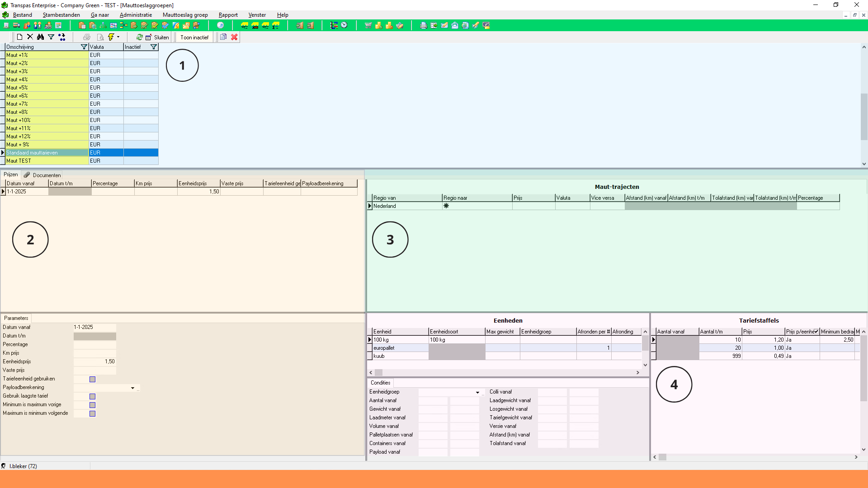Screen dimensions: 868x488
Task: Click the clock icon in green toolbar
Action: 344,25
